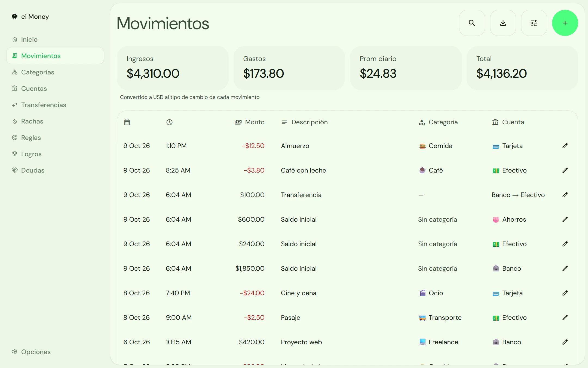Image resolution: width=588 pixels, height=368 pixels.
Task: Go to Inicio in the sidebar
Action: coord(55,40)
